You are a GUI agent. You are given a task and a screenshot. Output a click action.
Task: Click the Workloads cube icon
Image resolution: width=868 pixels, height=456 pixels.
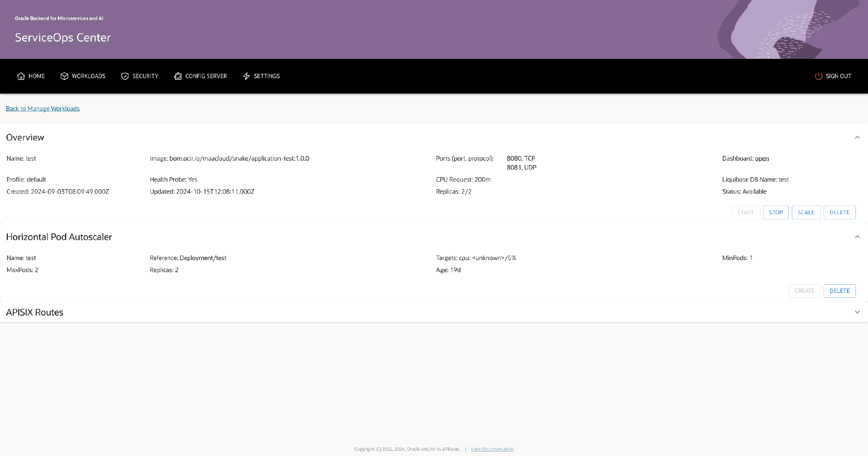64,76
